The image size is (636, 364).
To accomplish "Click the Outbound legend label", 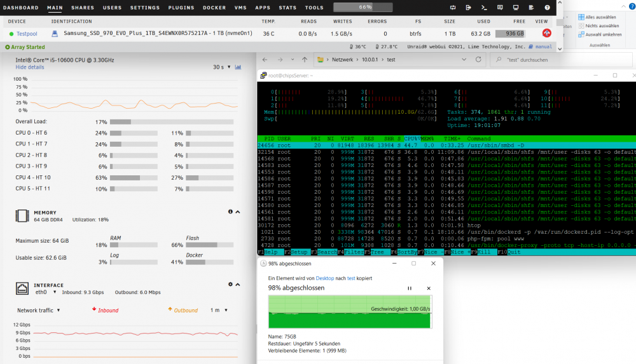I will [183, 310].
